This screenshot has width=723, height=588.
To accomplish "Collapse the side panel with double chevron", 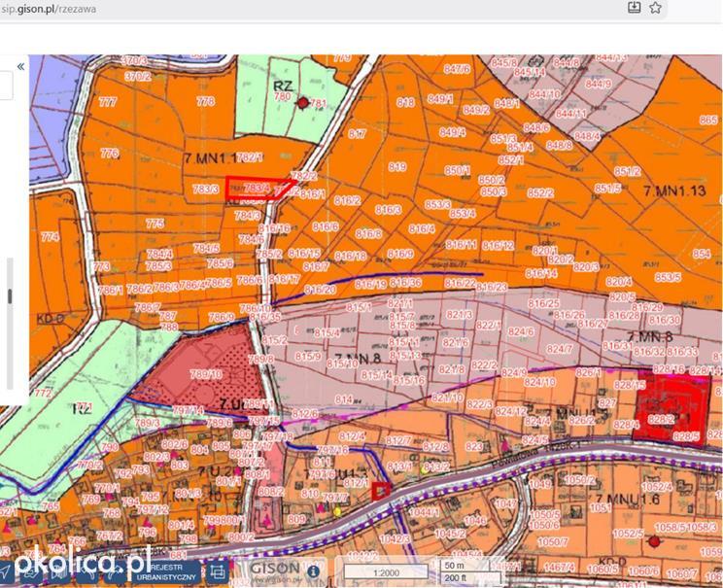I will tap(20, 67).
